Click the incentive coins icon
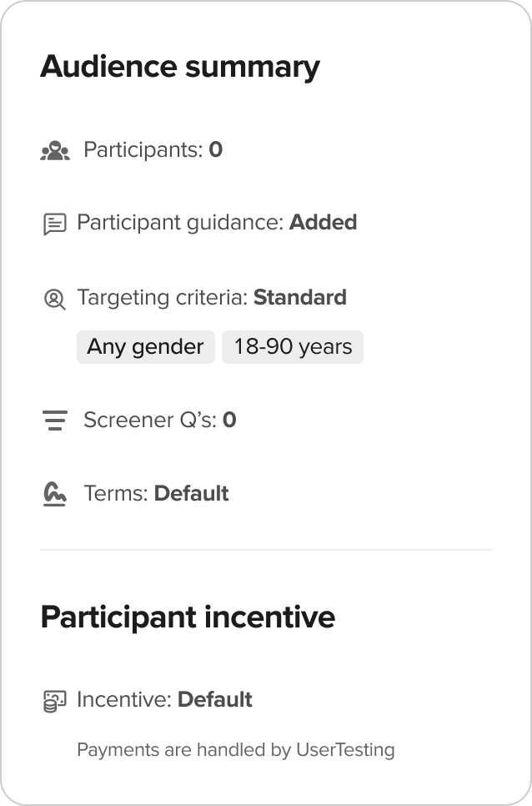Screen dimensions: 532x806 tap(54, 701)
